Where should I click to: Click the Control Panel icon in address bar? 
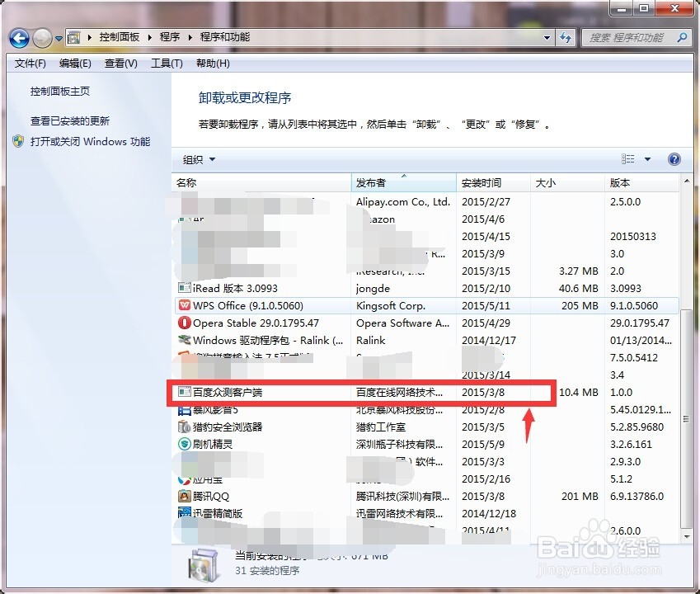click(x=73, y=37)
